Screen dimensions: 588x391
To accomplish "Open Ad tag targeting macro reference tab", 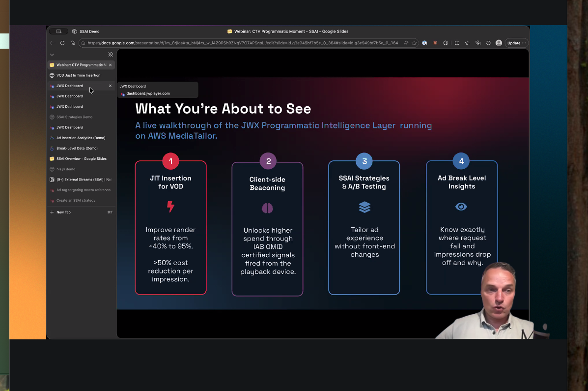I will click(x=81, y=190).
